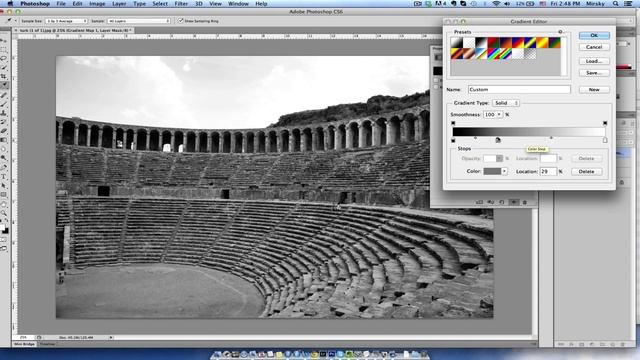This screenshot has height=360, width=640.
Task: Select the Spot Healing Brush tool
Action: (4, 95)
